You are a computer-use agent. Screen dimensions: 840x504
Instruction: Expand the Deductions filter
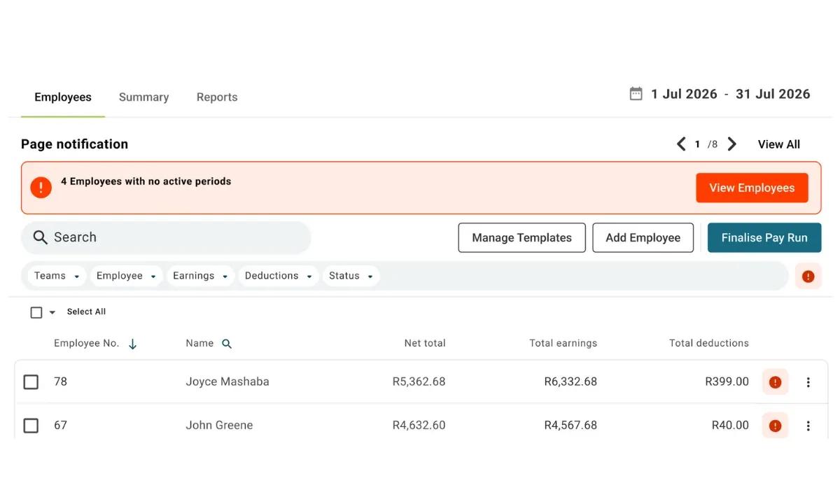click(x=278, y=275)
